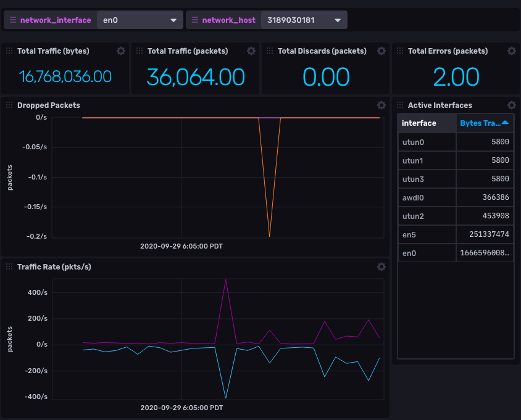The width and height of the screenshot is (521, 420).
Task: Open the Dropped Packets panel settings gear
Action: (x=381, y=105)
